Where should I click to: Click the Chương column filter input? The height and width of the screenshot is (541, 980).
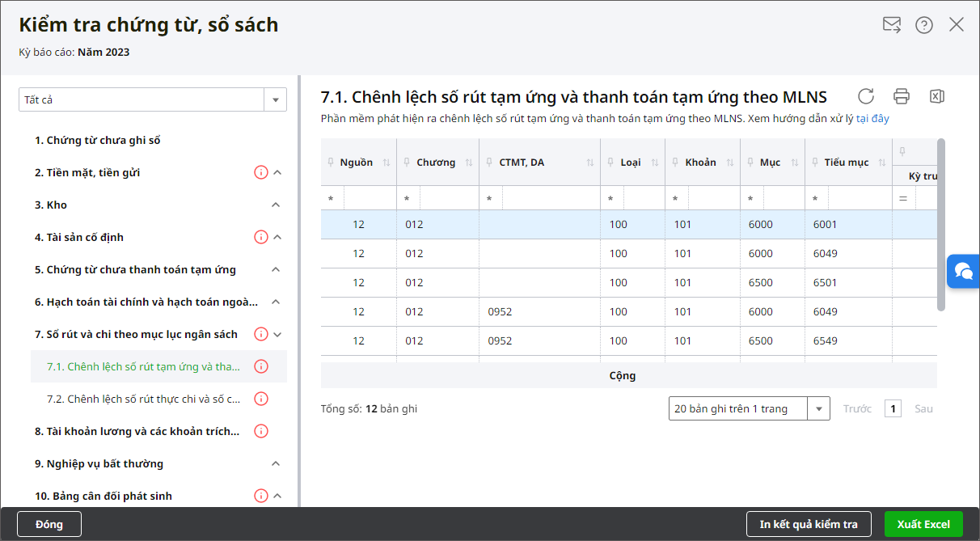[x=447, y=199]
